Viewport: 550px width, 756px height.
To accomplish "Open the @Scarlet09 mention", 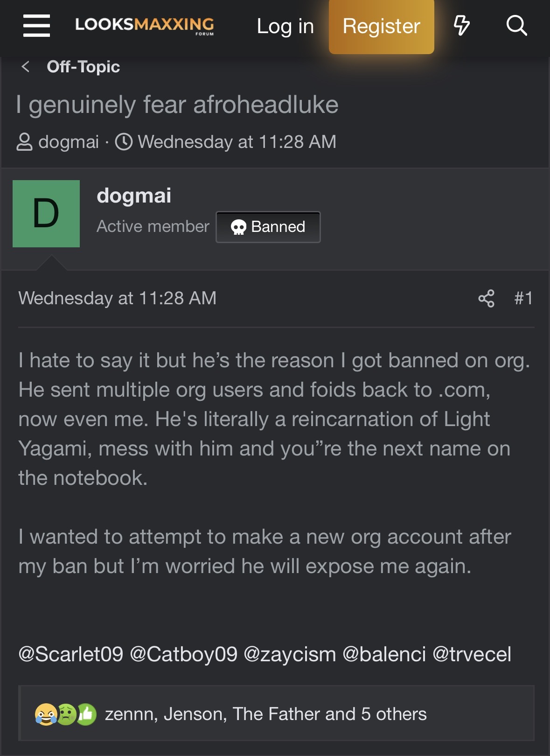I will pyautogui.click(x=71, y=654).
